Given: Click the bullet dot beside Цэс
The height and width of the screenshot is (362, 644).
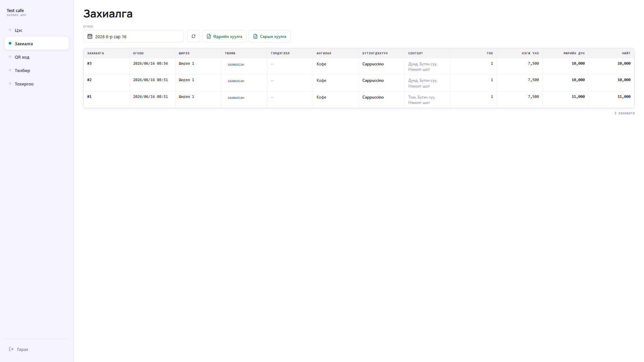Looking at the screenshot, I should 10,30.
